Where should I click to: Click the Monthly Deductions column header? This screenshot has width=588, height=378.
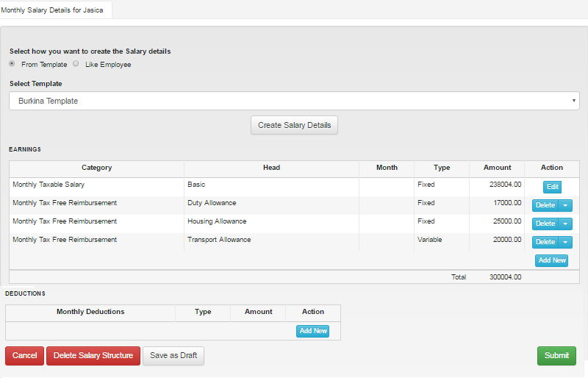point(90,312)
